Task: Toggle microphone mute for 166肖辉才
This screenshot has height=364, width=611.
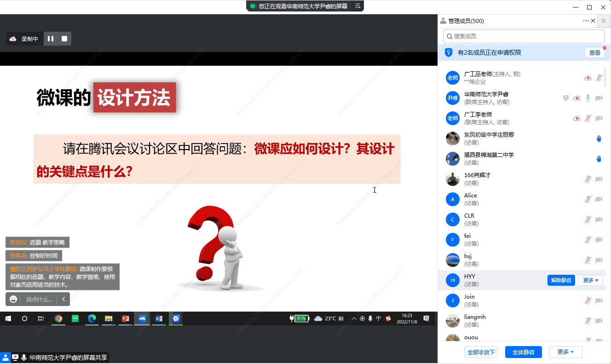Action: pyautogui.click(x=588, y=179)
